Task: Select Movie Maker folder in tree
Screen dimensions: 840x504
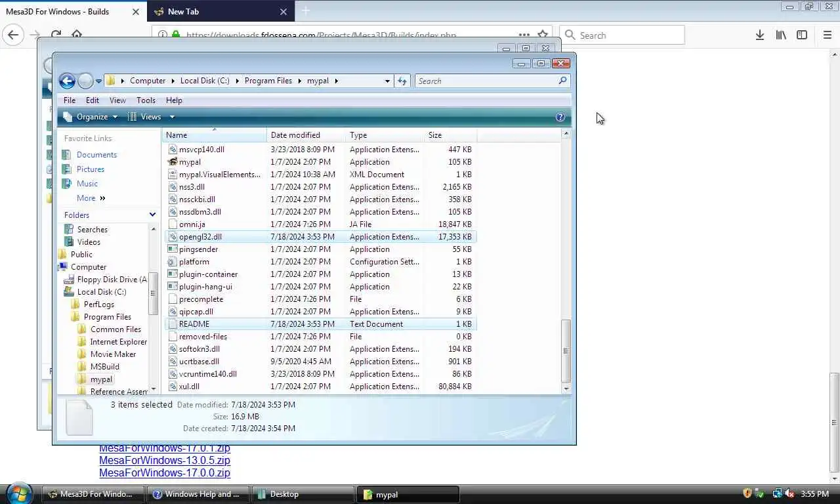Action: (x=113, y=354)
